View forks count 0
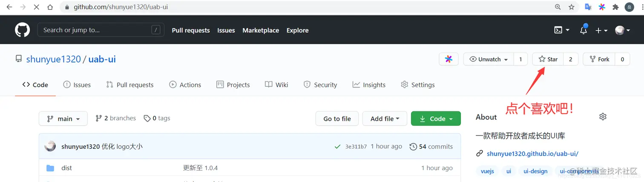Screen dimensions: 644x182 tap(622, 59)
